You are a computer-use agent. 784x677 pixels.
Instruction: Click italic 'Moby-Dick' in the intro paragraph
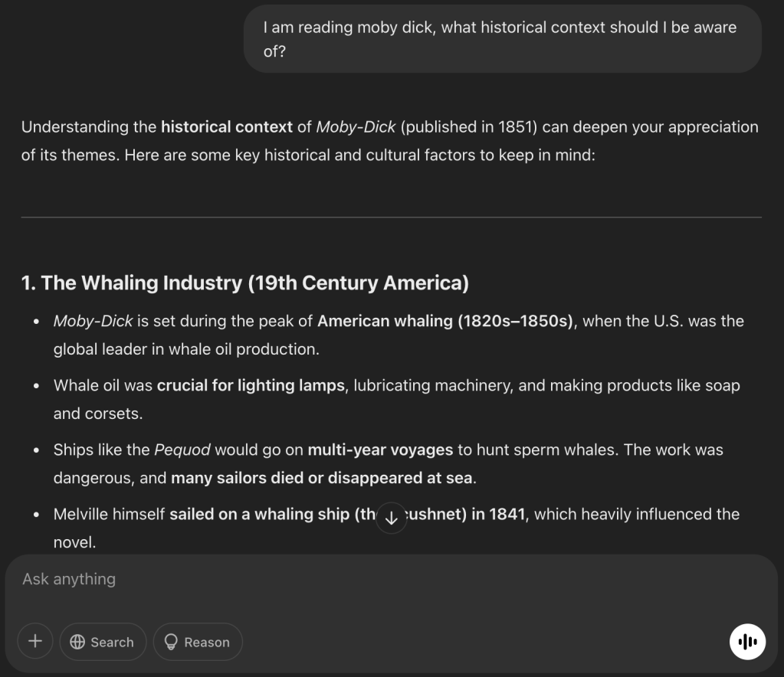pos(356,127)
